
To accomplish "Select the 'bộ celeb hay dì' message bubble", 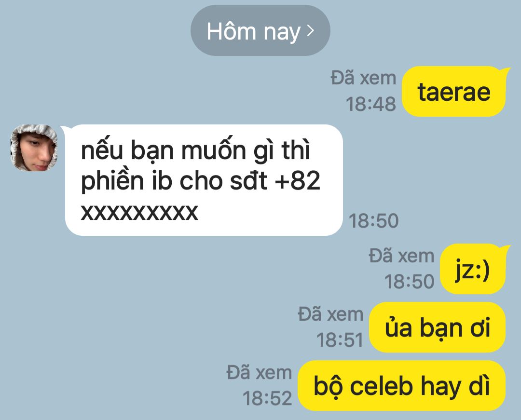I will tap(402, 386).
